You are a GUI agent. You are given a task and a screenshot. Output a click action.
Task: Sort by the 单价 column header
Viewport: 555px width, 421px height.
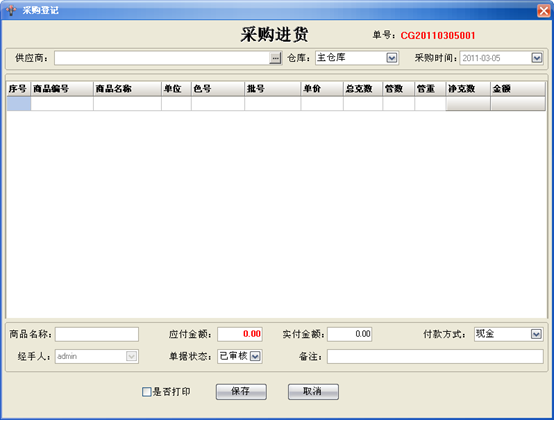[322, 89]
